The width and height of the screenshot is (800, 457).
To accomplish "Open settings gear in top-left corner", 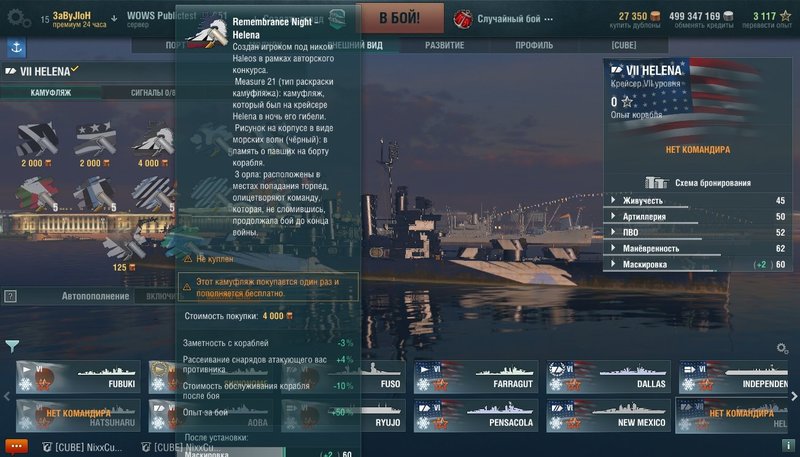I will coord(19,18).
